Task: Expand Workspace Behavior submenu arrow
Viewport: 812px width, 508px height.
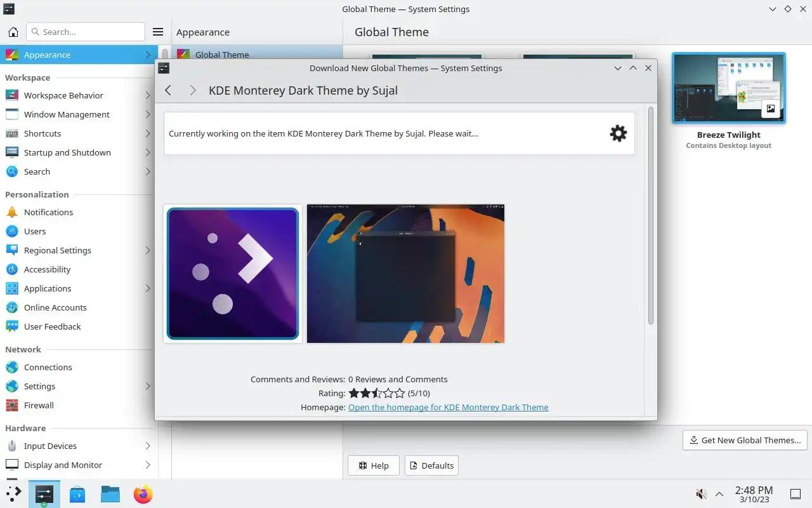Action: [x=148, y=95]
